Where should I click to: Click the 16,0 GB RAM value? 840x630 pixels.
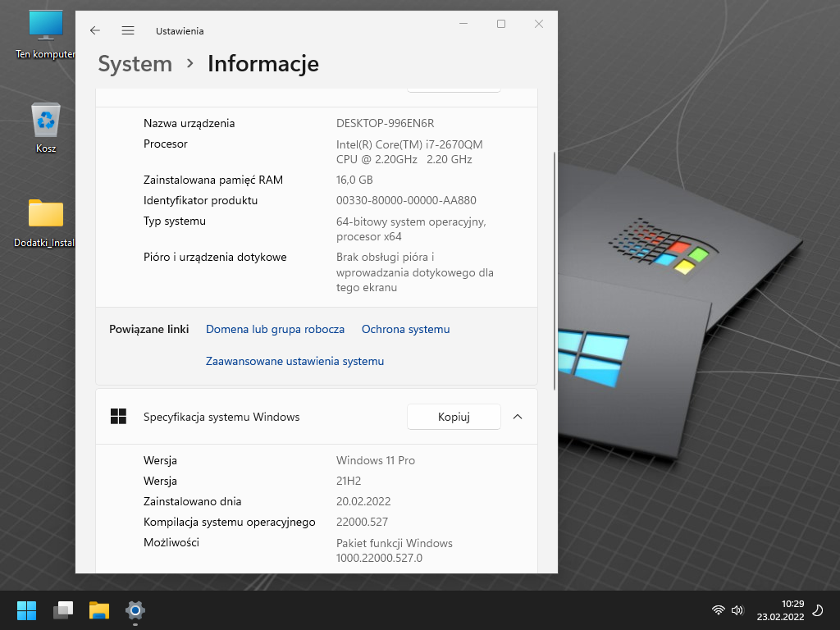[354, 180]
